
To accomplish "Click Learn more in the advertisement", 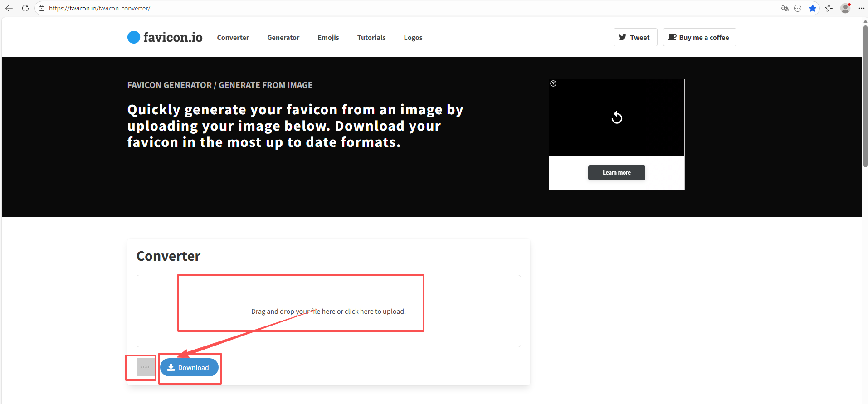I will pos(617,173).
